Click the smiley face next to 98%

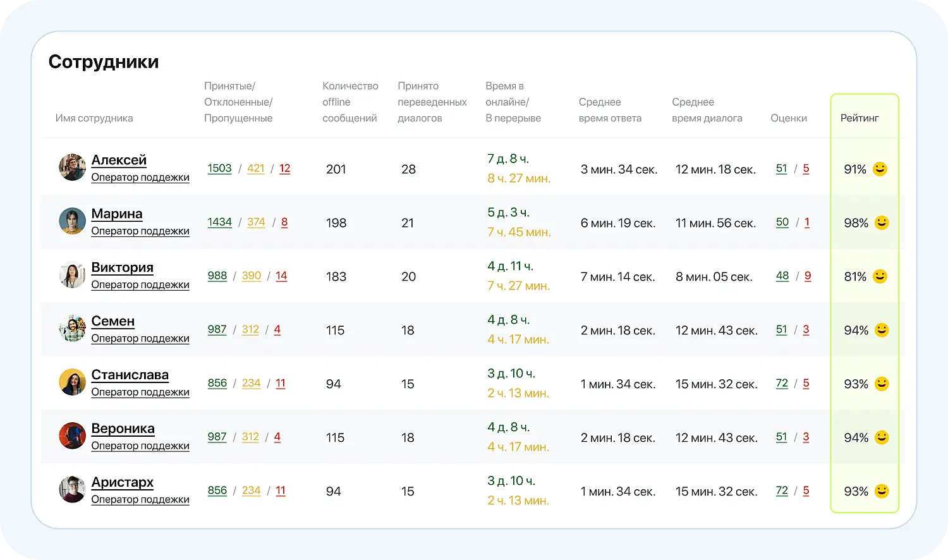881,222
